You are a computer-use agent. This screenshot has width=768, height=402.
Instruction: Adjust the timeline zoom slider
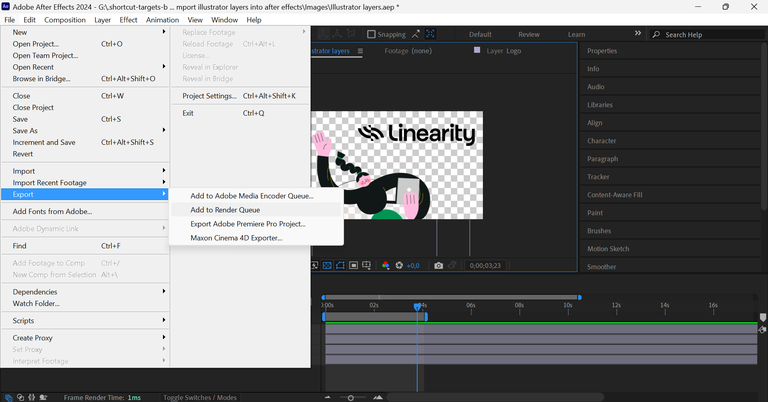pos(351,397)
